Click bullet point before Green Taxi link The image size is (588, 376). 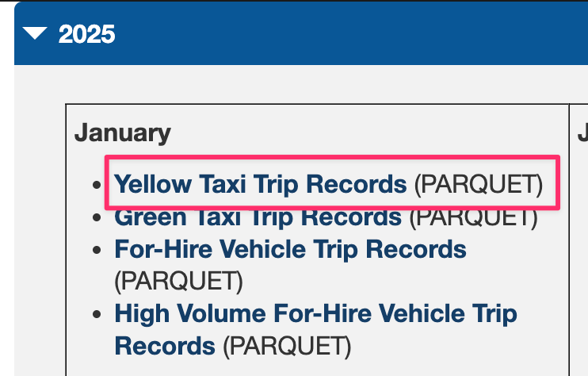point(97,217)
